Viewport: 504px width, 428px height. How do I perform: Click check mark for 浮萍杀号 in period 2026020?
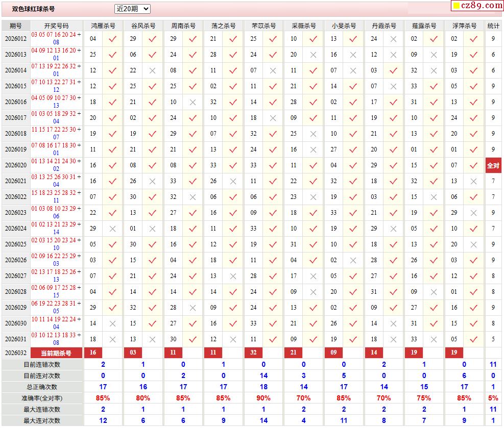pyautogui.click(x=473, y=165)
